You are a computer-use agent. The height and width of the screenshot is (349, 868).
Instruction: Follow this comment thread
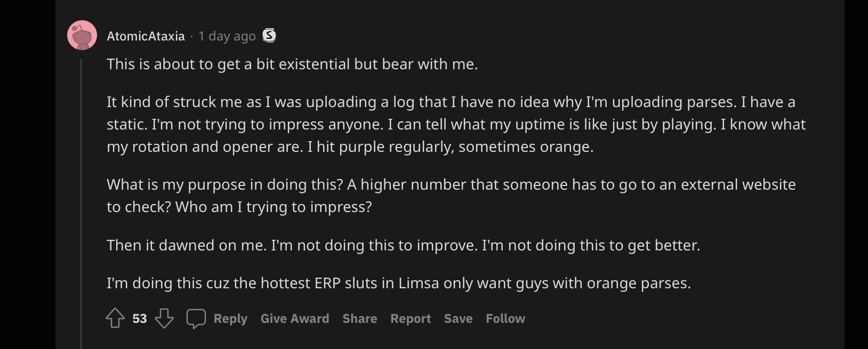[x=505, y=319]
